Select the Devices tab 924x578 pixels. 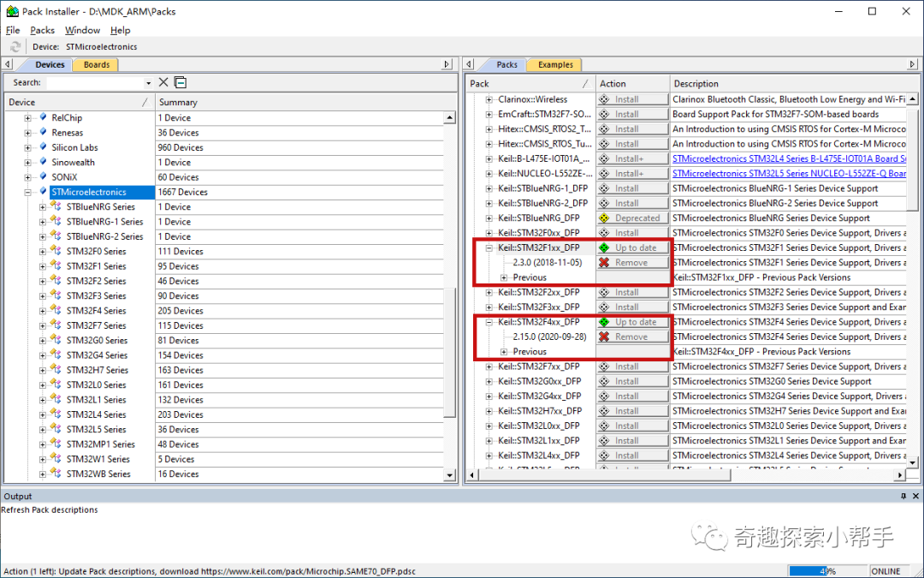50,65
